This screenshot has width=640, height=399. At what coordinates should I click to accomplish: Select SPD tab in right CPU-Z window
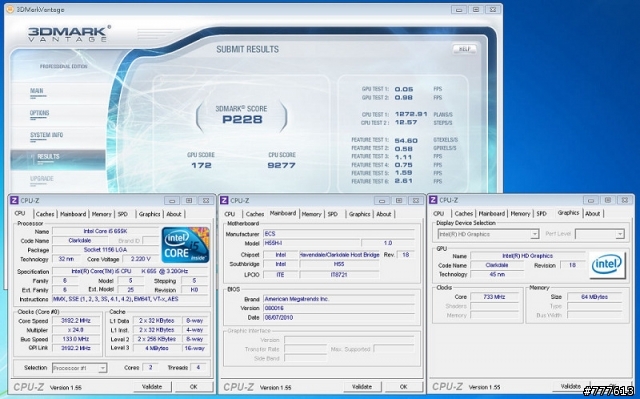tap(542, 213)
